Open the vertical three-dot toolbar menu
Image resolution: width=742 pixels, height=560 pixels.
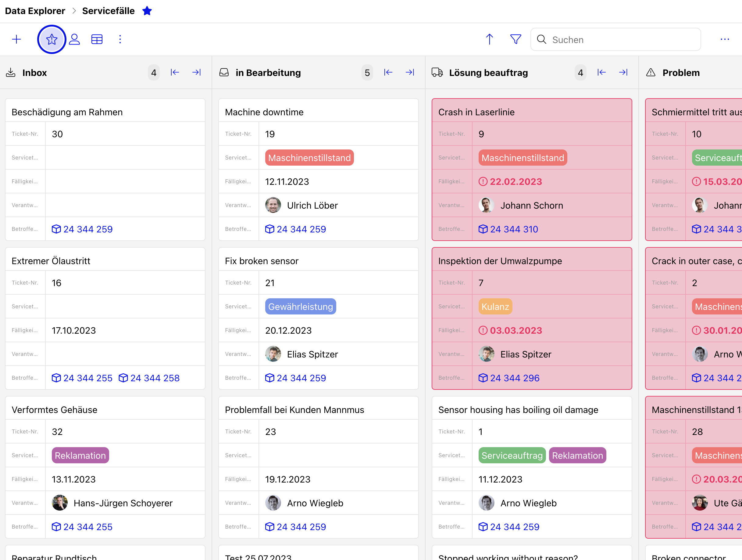point(120,39)
